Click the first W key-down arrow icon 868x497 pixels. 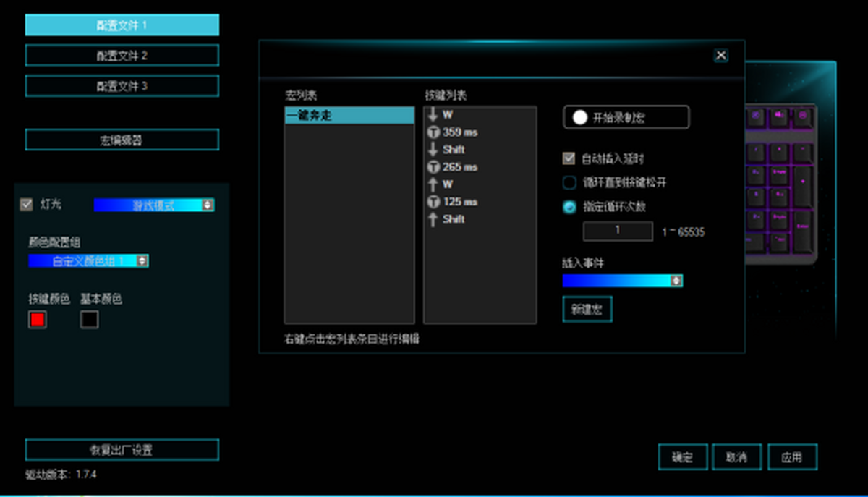433,115
